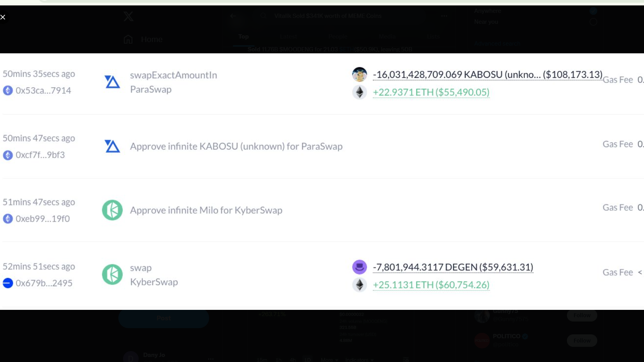This screenshot has height=362, width=644.
Task: Close the image viewer with the X
Action: 3,17
